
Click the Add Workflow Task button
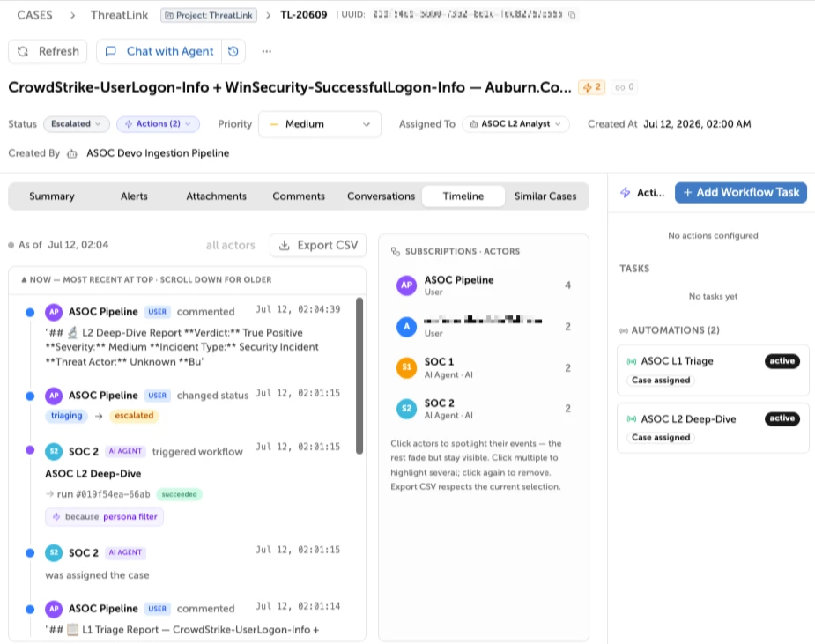(741, 192)
